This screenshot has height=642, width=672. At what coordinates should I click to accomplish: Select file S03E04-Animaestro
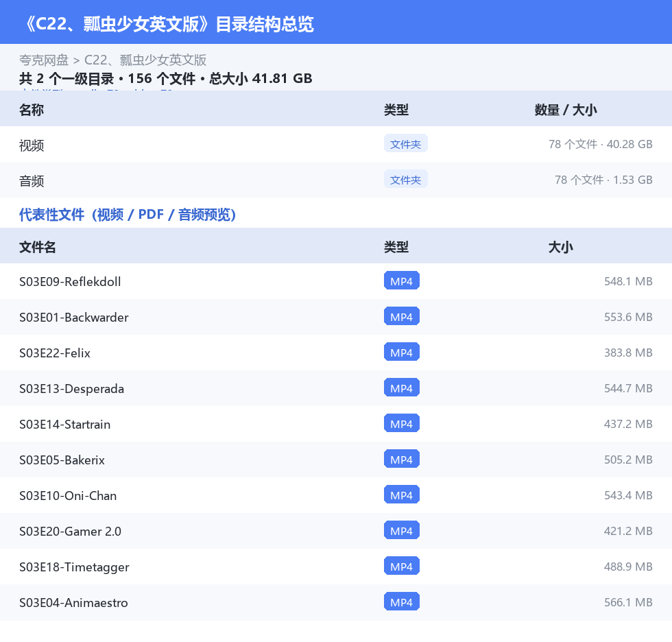pos(73,603)
